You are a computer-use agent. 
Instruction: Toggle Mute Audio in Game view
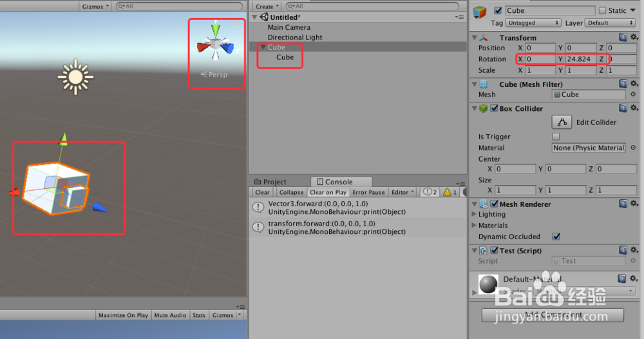click(170, 315)
